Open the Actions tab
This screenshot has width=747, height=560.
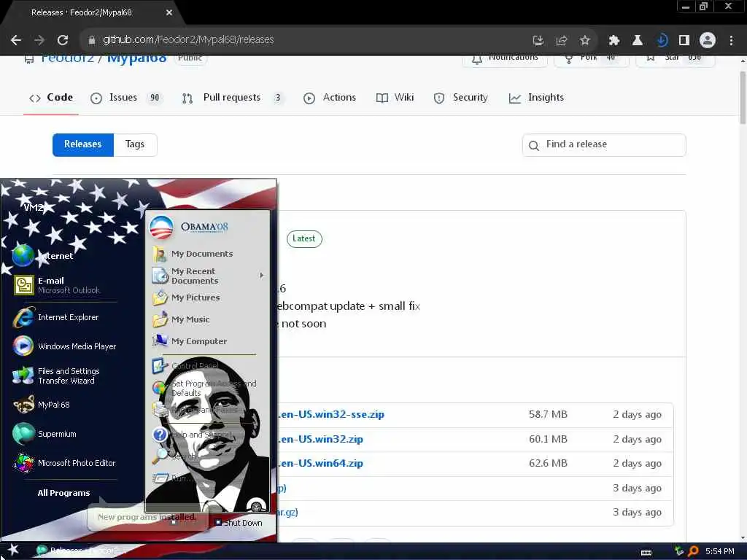point(330,98)
